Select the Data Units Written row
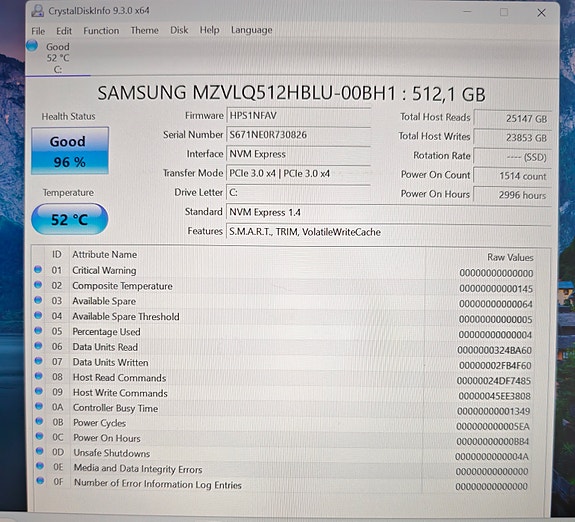This screenshot has width=575, height=522. coord(290,363)
